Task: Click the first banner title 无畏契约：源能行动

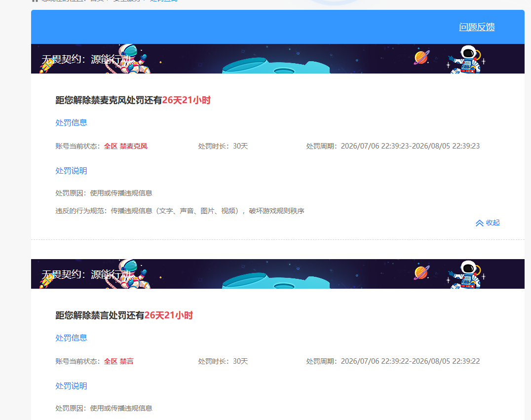Action: pos(87,59)
